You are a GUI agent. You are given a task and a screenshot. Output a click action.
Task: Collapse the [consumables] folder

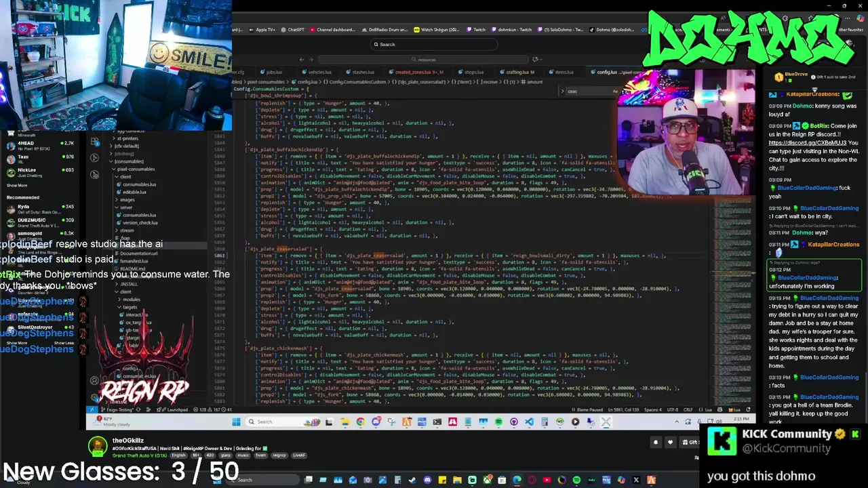tap(130, 161)
